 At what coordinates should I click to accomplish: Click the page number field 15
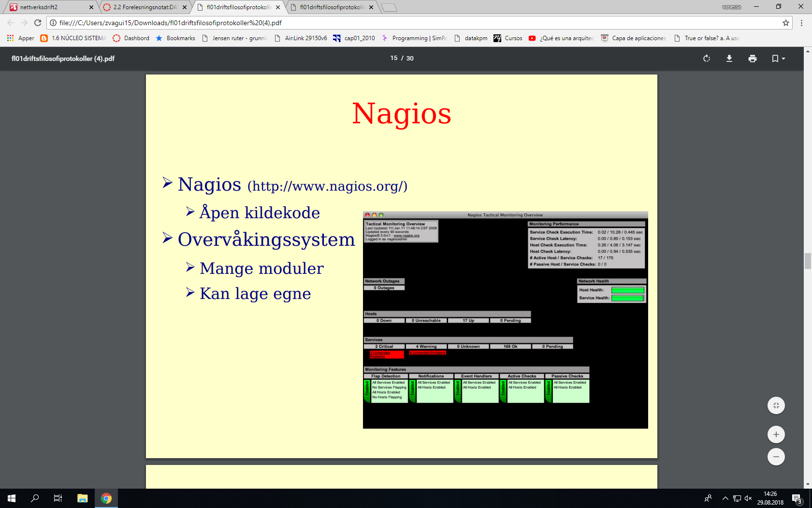394,58
